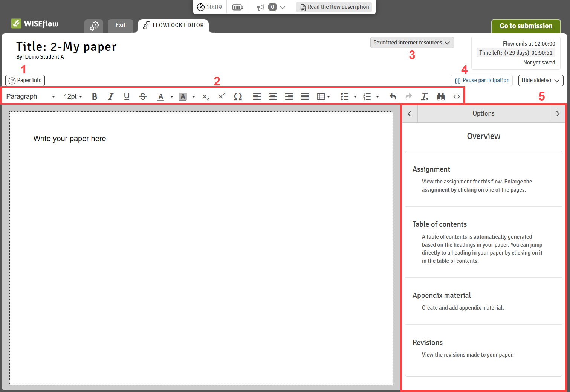The height and width of the screenshot is (392, 570).
Task: Clear text formatting
Action: 425,96
